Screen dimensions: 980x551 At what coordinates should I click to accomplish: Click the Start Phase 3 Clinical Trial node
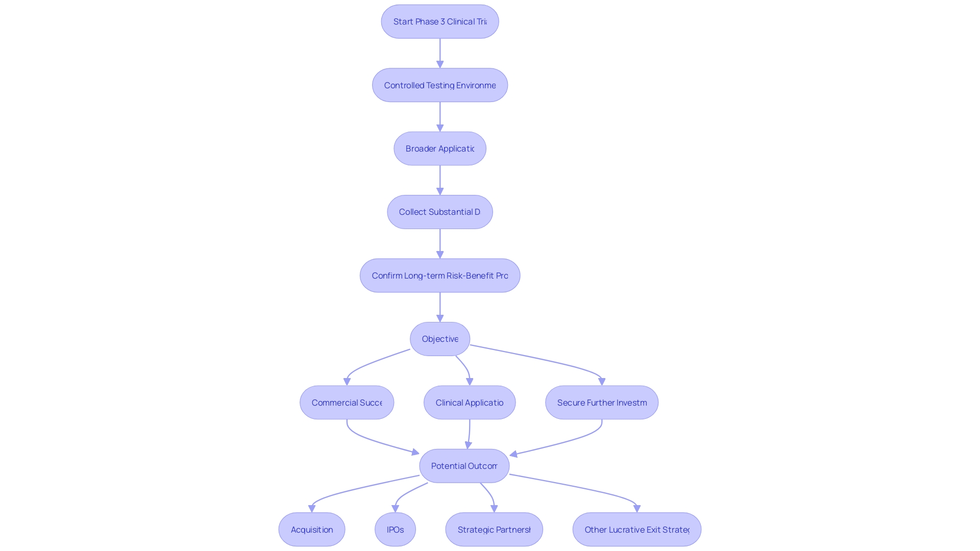click(x=439, y=21)
